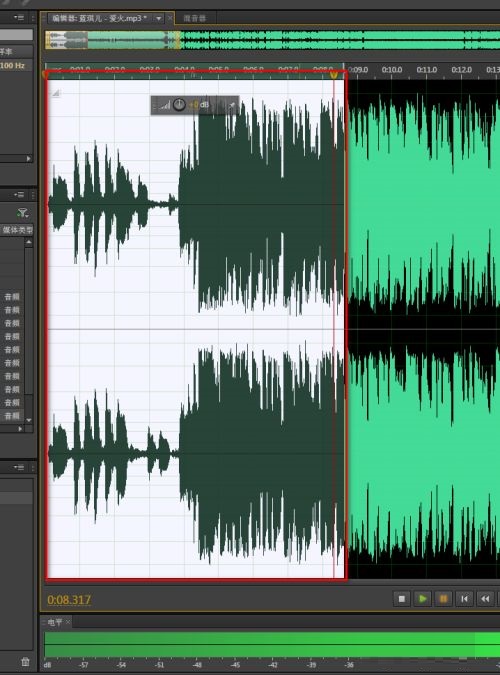Select the last 音频 row in files list
Viewport: 500px width, 675px height.
pos(12,415)
